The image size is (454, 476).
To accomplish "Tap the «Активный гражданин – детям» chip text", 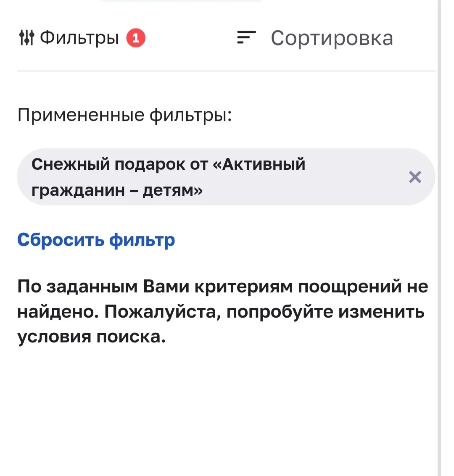I will [168, 177].
